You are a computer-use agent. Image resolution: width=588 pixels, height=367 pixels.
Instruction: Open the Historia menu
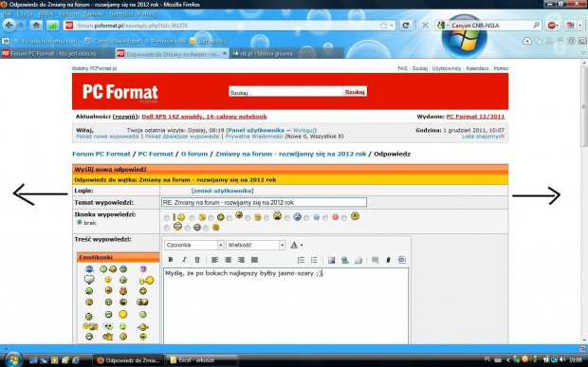click(68, 14)
